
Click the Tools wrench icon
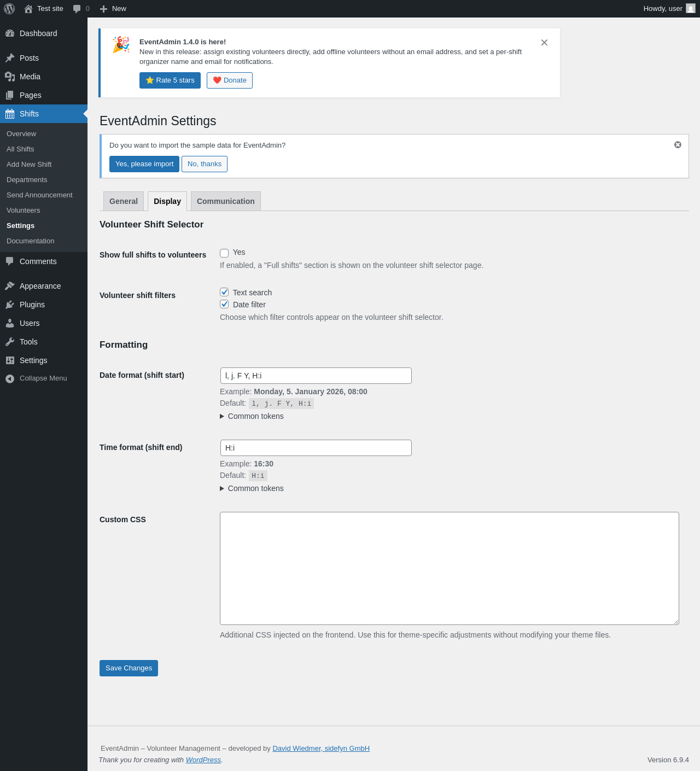click(x=10, y=342)
